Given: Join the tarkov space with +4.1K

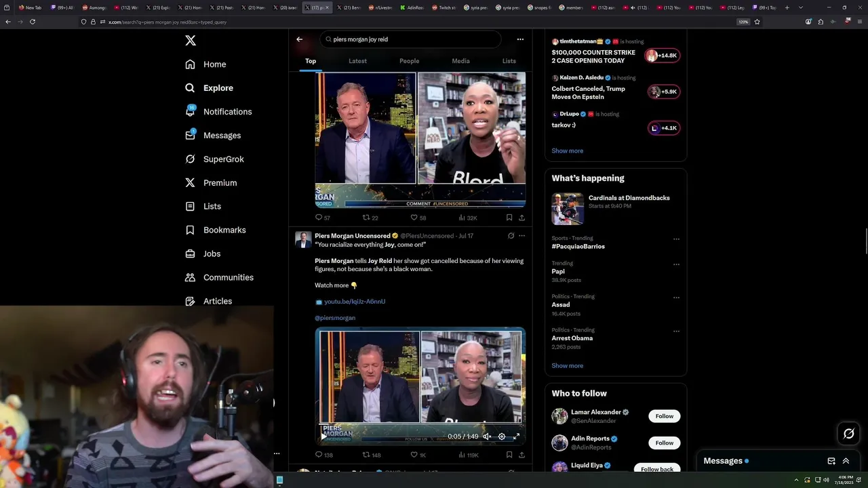Looking at the screenshot, I should click(x=664, y=128).
